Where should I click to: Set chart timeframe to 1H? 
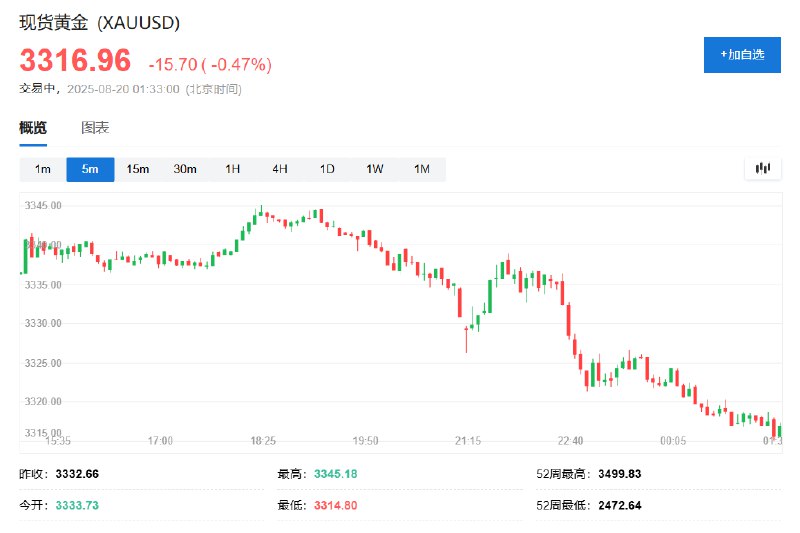232,169
